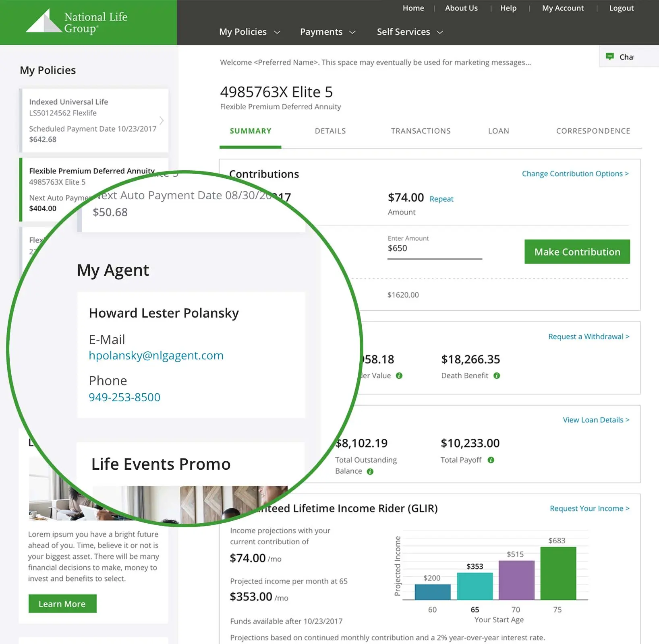Show Death Benefit info tooltip icon
Viewport: 659px width, 644px height.
(497, 376)
